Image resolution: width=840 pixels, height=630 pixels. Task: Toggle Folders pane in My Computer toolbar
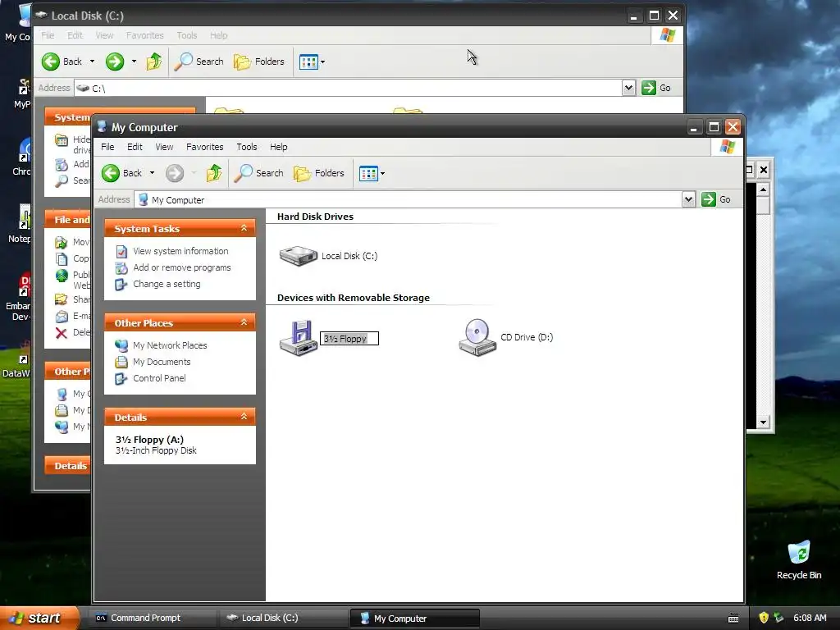tap(319, 173)
